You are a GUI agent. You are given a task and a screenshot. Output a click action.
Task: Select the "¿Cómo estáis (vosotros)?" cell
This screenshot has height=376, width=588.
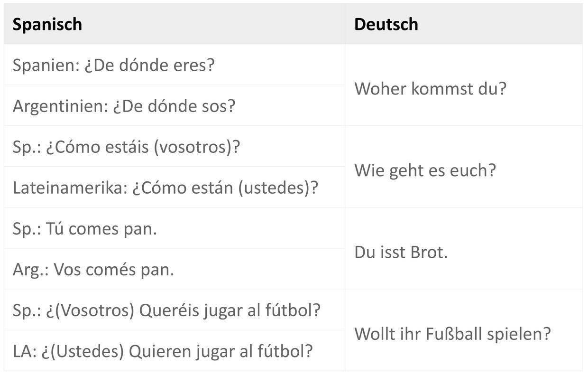[143, 147]
